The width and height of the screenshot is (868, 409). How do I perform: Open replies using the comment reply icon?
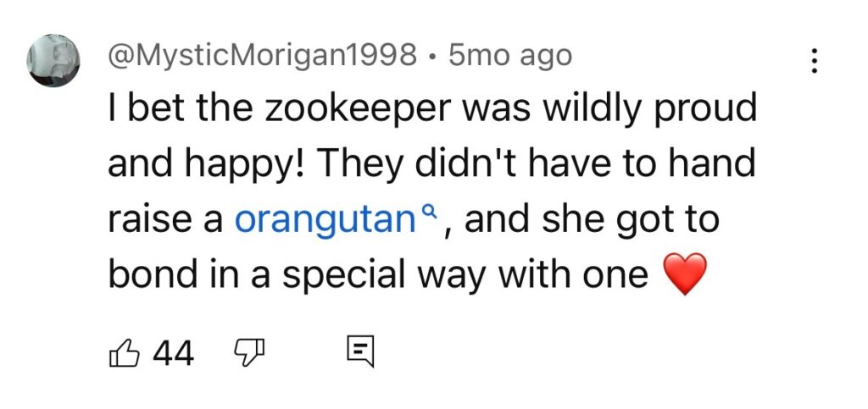coord(359,351)
